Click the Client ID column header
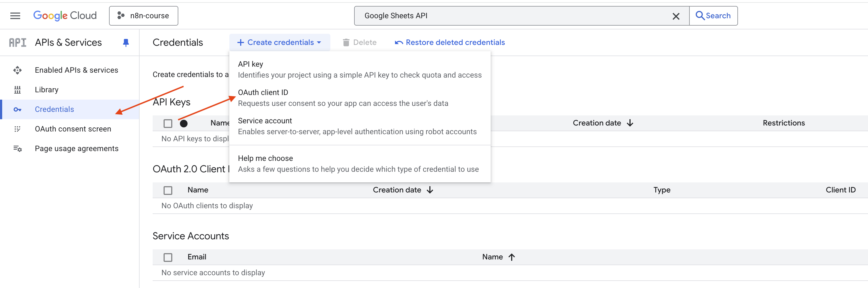This screenshot has height=288, width=868. pos(840,190)
